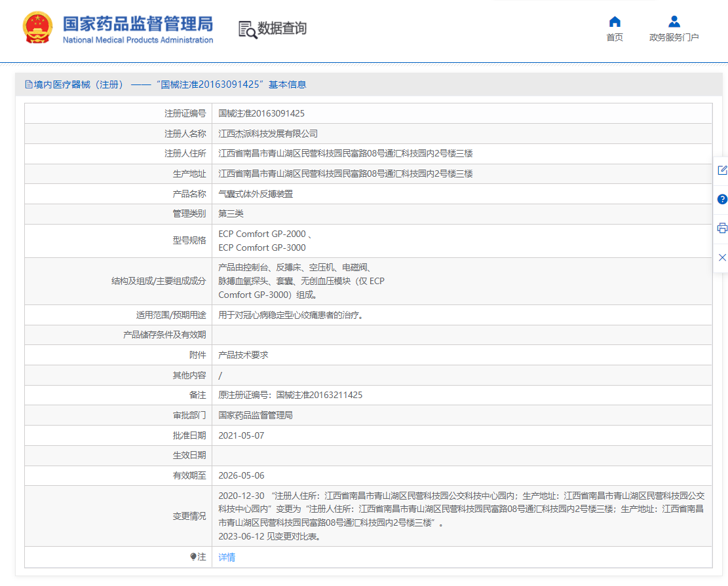
Task: Click the 产品技术要求 attachment value
Action: pyautogui.click(x=243, y=356)
